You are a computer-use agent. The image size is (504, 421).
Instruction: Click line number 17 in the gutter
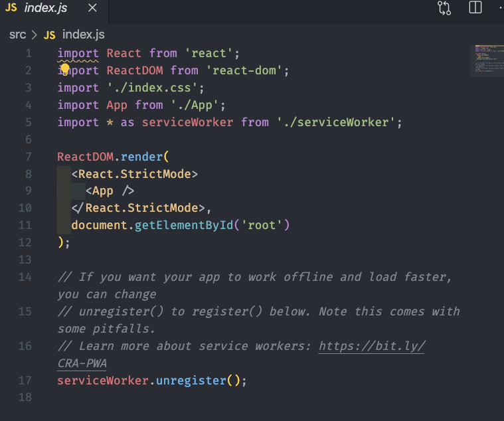point(25,380)
